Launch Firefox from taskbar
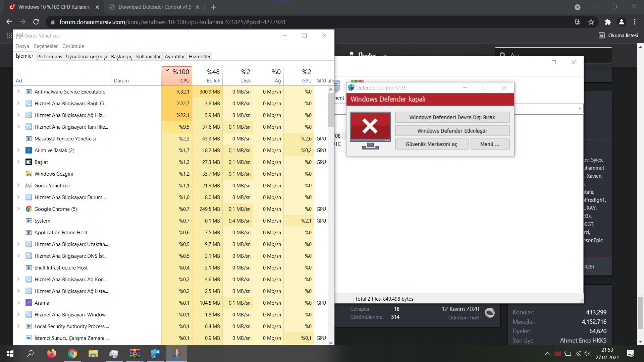This screenshot has height=362, width=644. click(x=52, y=353)
